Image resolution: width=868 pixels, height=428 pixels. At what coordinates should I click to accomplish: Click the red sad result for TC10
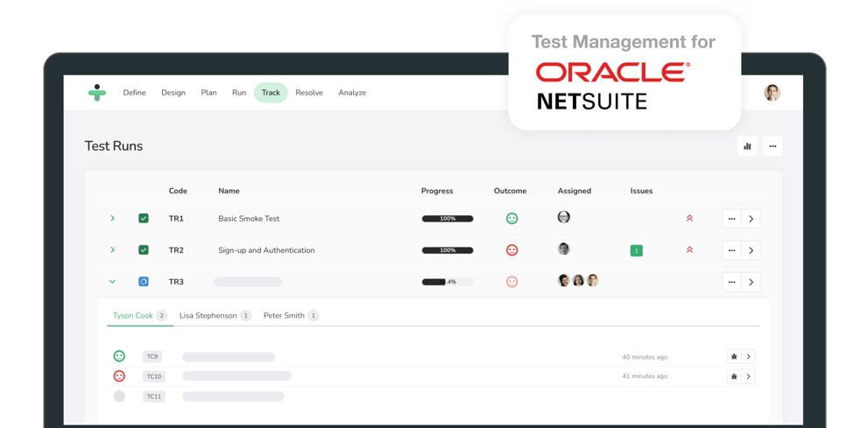(119, 376)
